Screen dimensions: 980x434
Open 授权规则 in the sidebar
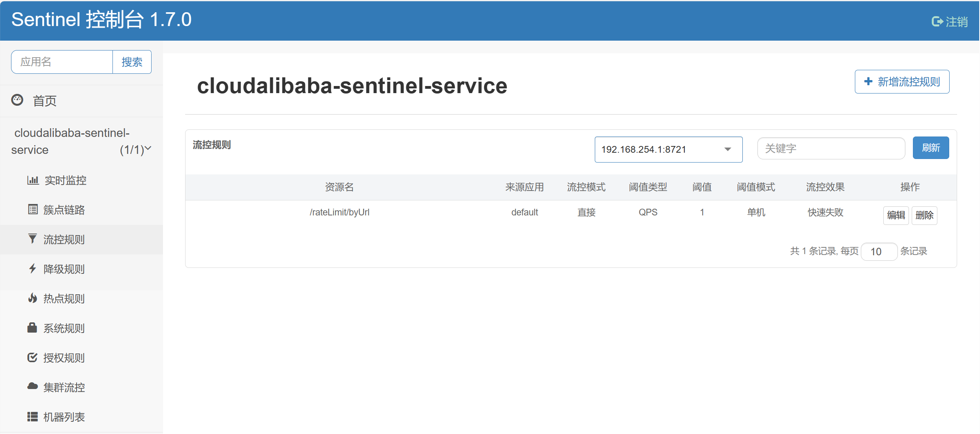click(81, 358)
